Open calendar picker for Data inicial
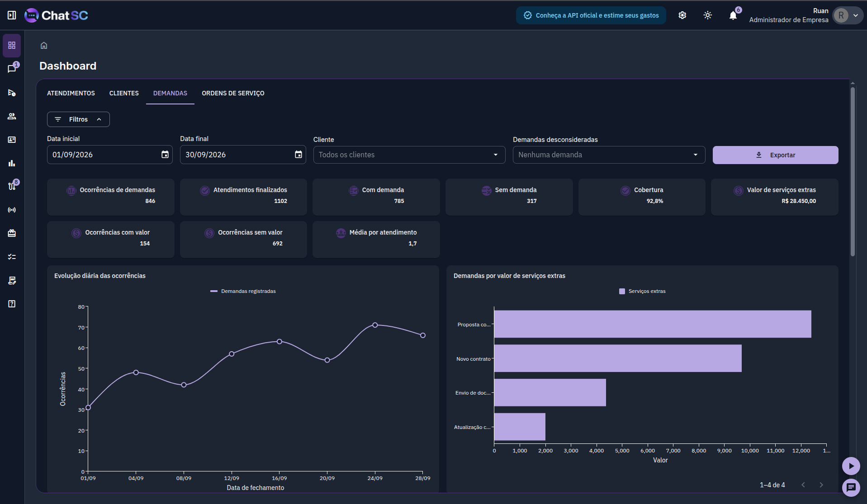This screenshot has width=867, height=504. pos(165,155)
